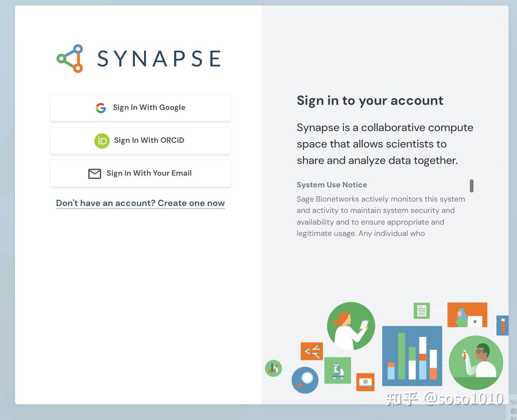The image size is (517, 420).
Task: Click the System Use Notice heading
Action: [332, 185]
